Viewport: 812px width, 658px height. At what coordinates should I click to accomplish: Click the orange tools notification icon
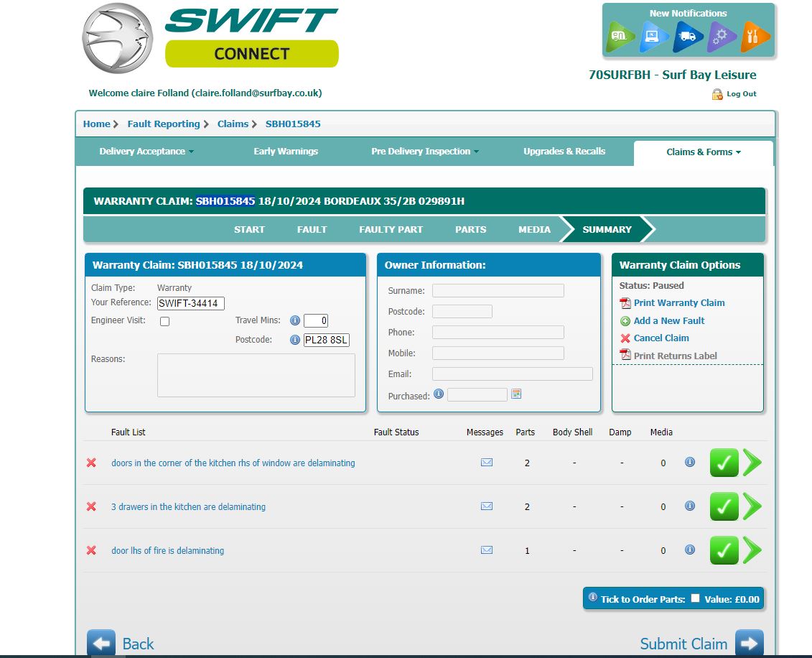(755, 37)
